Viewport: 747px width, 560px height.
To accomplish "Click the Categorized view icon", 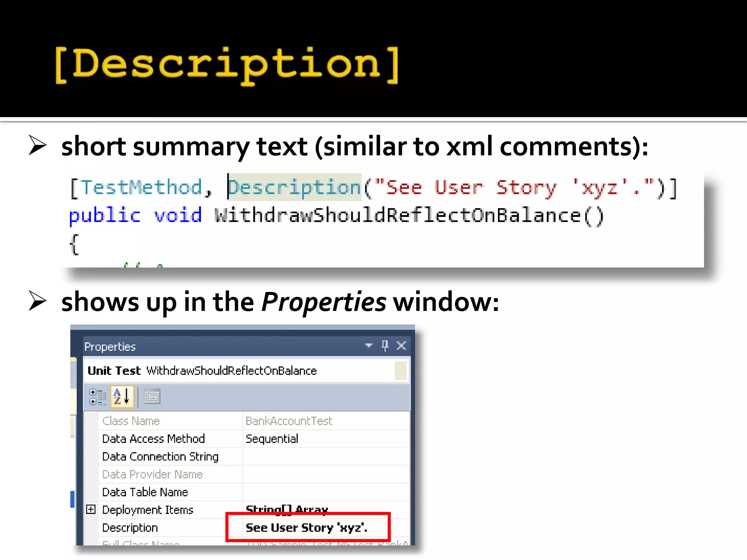I will pos(97,397).
